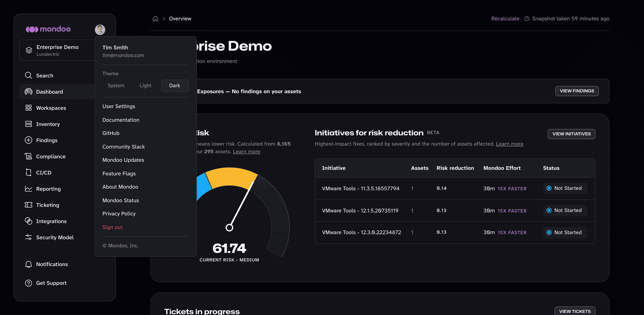Choose Feature Flags in user menu
Viewport: 644px width, 315px height.
click(119, 174)
